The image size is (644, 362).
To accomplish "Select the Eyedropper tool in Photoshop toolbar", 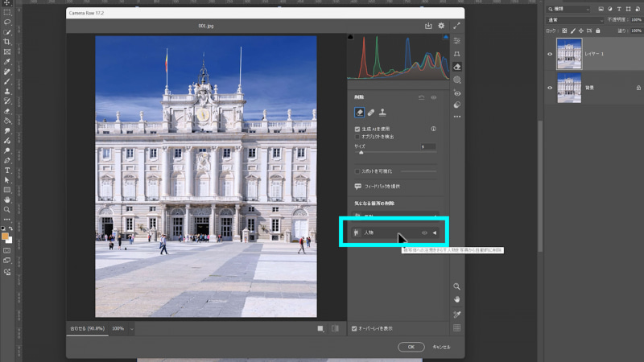I will (x=7, y=62).
